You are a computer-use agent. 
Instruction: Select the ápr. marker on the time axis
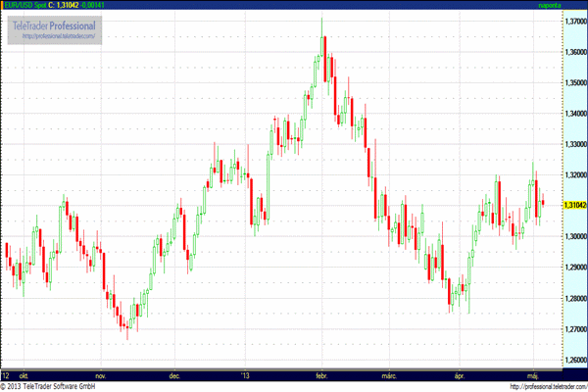click(x=458, y=375)
